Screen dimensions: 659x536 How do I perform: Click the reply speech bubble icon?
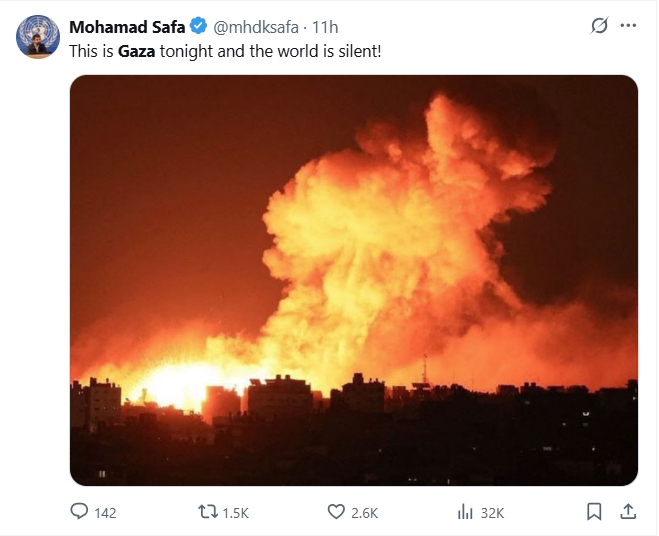point(80,512)
